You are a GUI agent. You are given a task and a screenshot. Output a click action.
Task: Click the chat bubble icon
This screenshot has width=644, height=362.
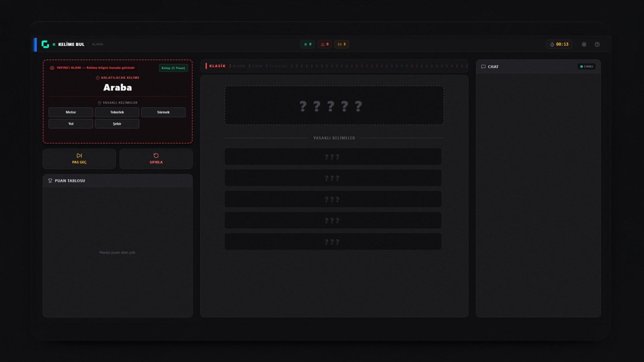point(483,67)
